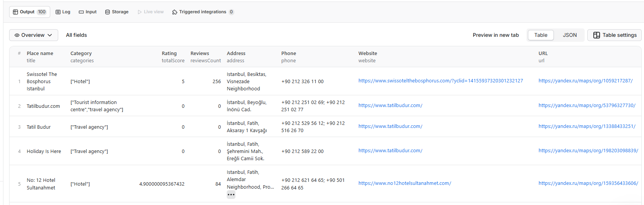Screen dimensions: 644x205
Task: Select the All fields view
Action: (x=76, y=35)
